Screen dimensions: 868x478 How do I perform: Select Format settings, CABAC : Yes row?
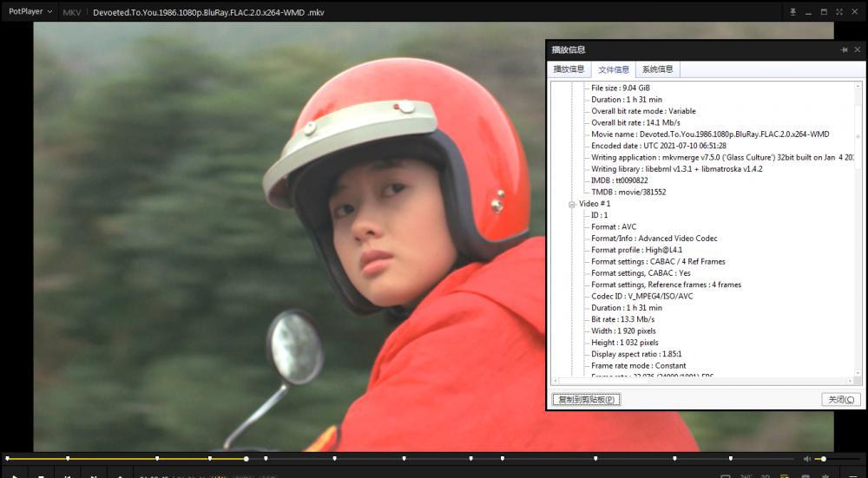point(641,273)
